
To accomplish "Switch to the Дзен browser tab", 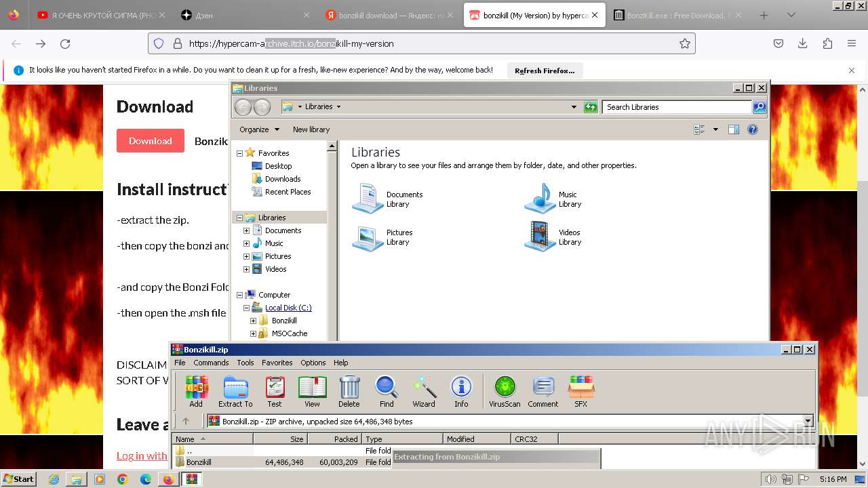I will click(x=246, y=15).
